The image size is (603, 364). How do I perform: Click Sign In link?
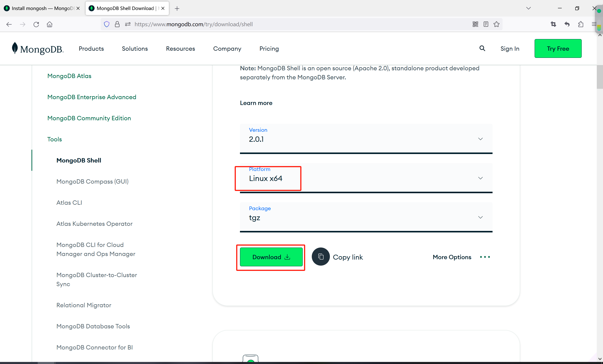(x=510, y=49)
